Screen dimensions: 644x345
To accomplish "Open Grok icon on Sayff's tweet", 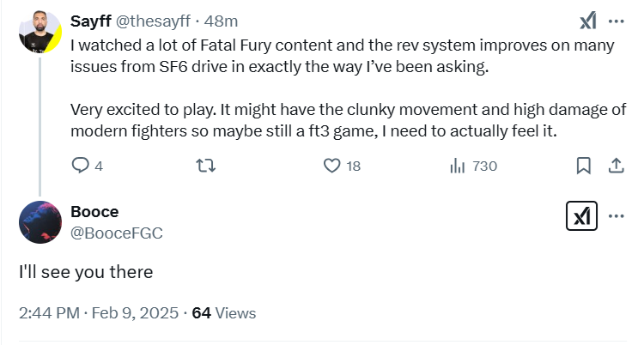I will (x=587, y=21).
